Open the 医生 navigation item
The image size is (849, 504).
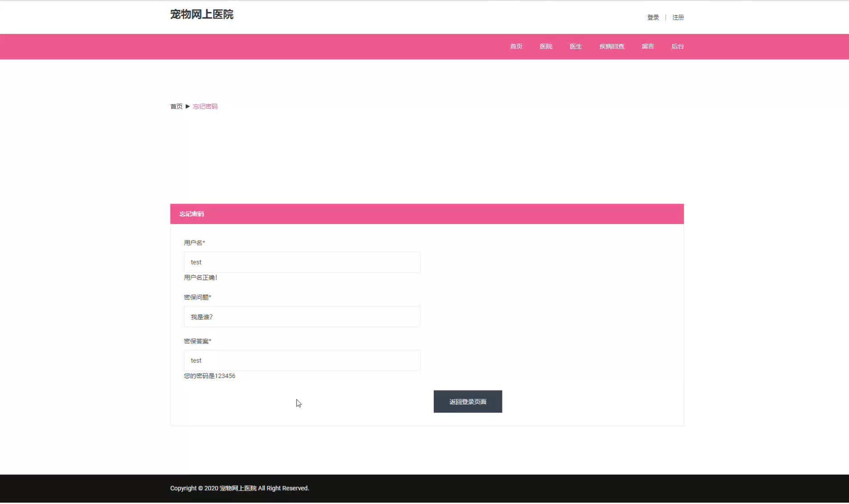point(576,46)
